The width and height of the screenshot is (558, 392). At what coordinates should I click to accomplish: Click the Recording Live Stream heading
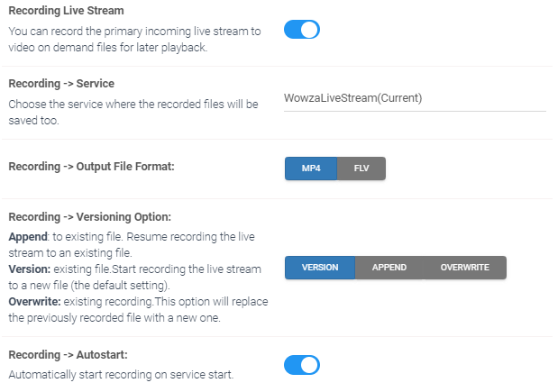[x=66, y=11]
